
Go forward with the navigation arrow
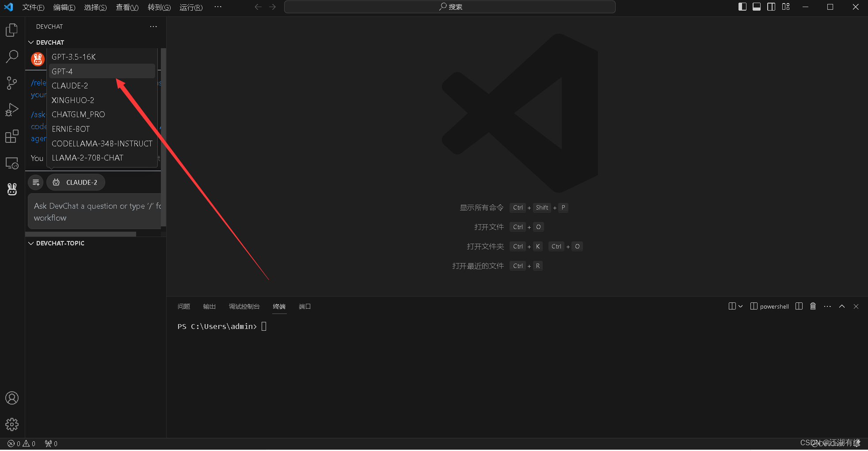(272, 7)
